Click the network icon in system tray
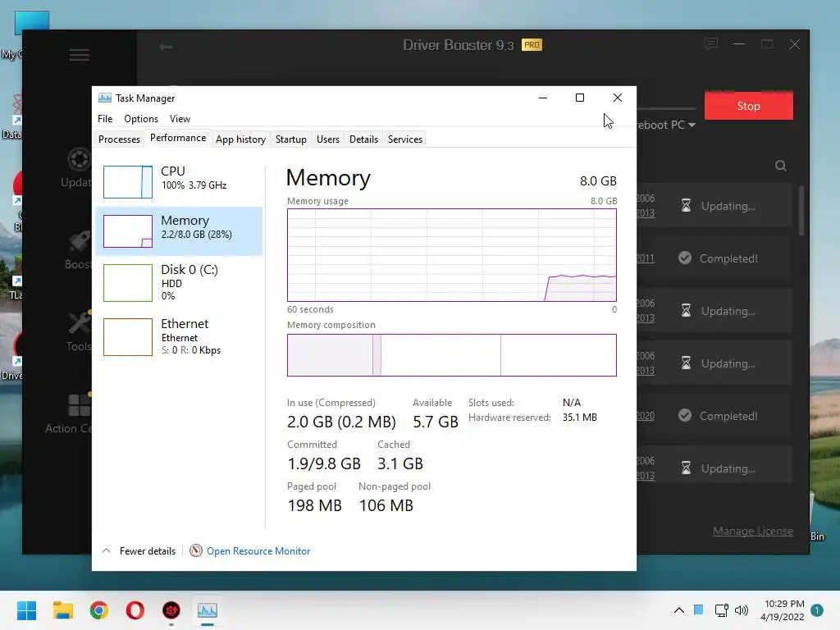The width and height of the screenshot is (840, 630). pyautogui.click(x=721, y=610)
